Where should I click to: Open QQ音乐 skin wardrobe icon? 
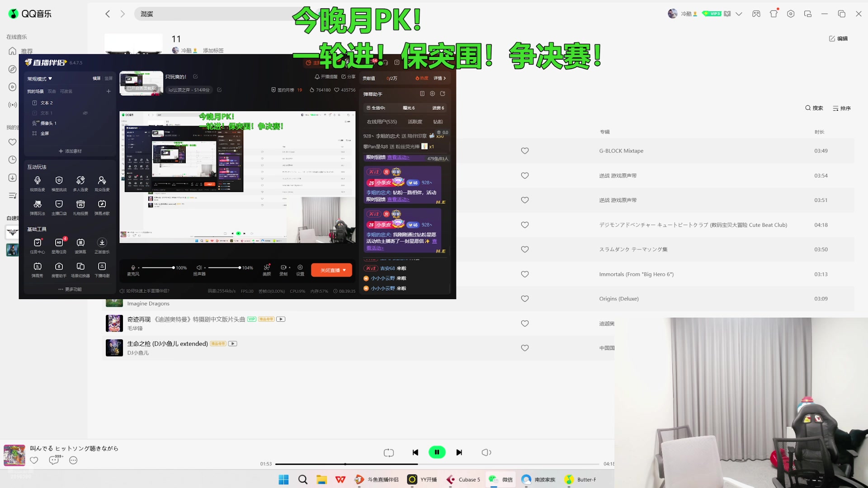click(774, 14)
